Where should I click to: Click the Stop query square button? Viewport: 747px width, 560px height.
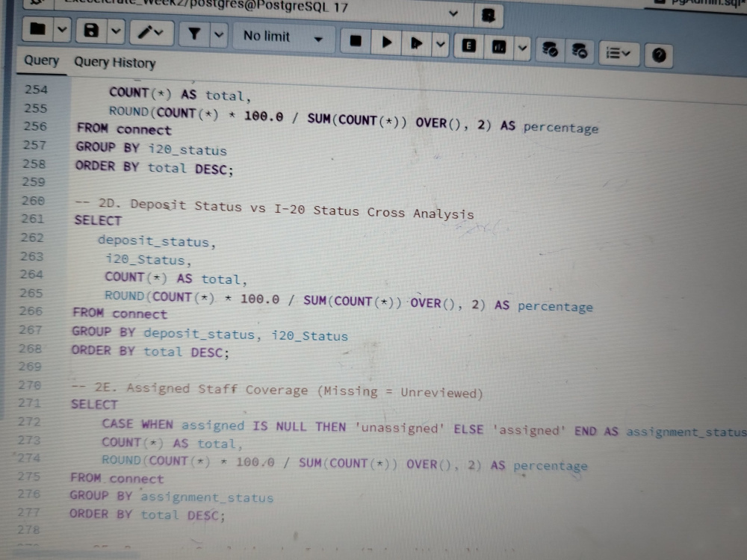[356, 41]
